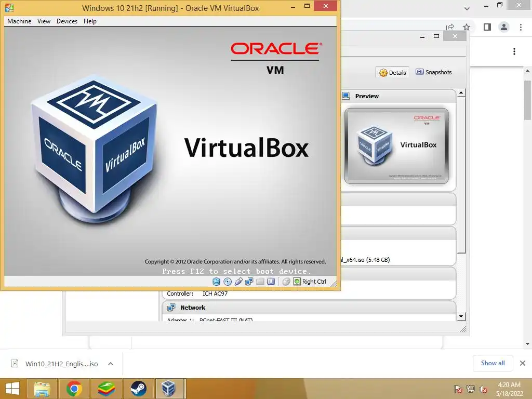Image resolution: width=532 pixels, height=399 pixels.
Task: Switch to Details view in VirtualBox Manager
Action: pyautogui.click(x=393, y=72)
